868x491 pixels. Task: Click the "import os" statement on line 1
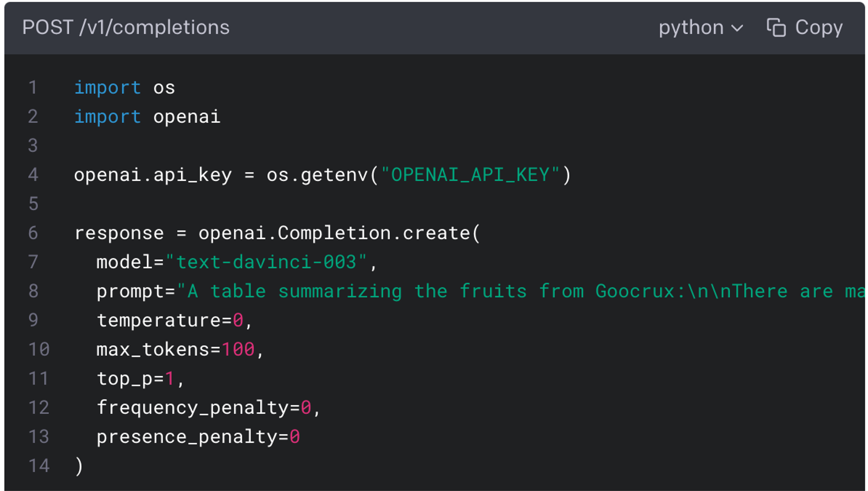[x=124, y=88]
